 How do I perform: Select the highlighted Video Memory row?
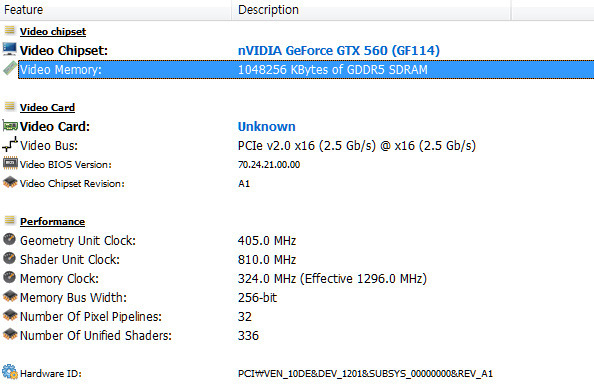point(306,69)
